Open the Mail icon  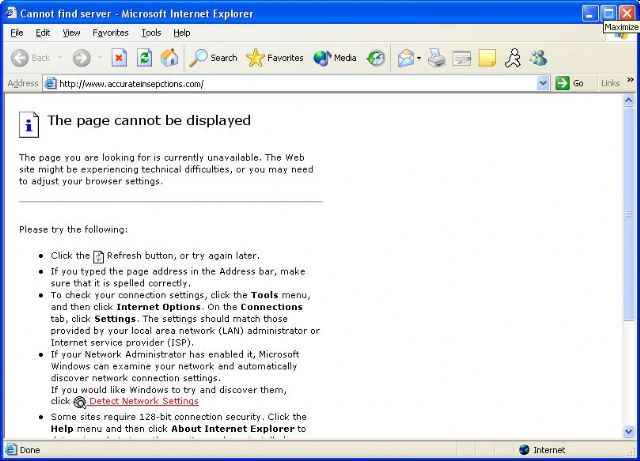click(405, 58)
